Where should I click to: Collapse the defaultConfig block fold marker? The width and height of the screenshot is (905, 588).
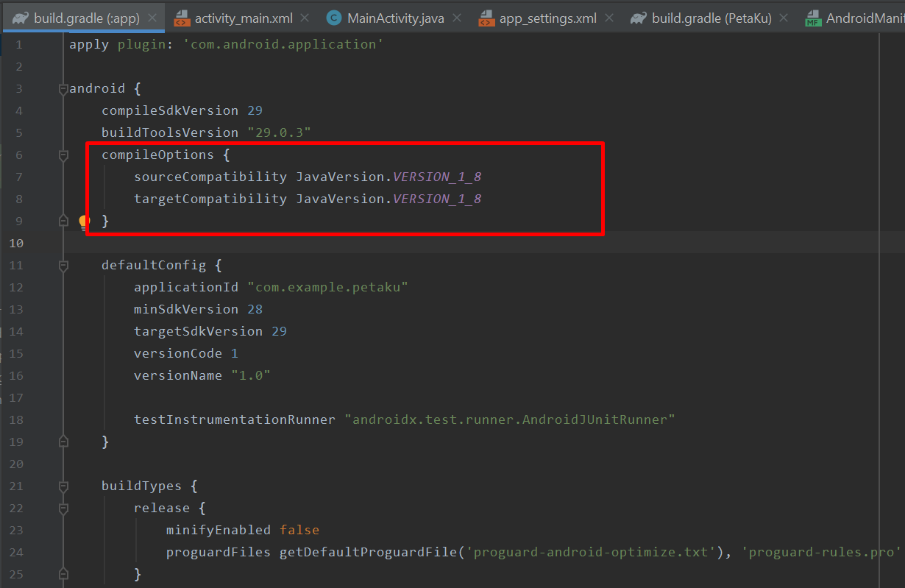[x=63, y=266]
